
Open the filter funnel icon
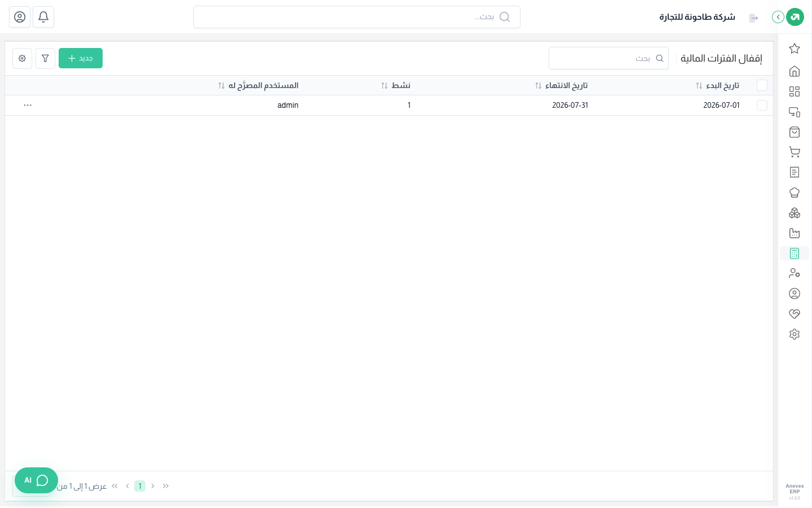[x=45, y=58]
